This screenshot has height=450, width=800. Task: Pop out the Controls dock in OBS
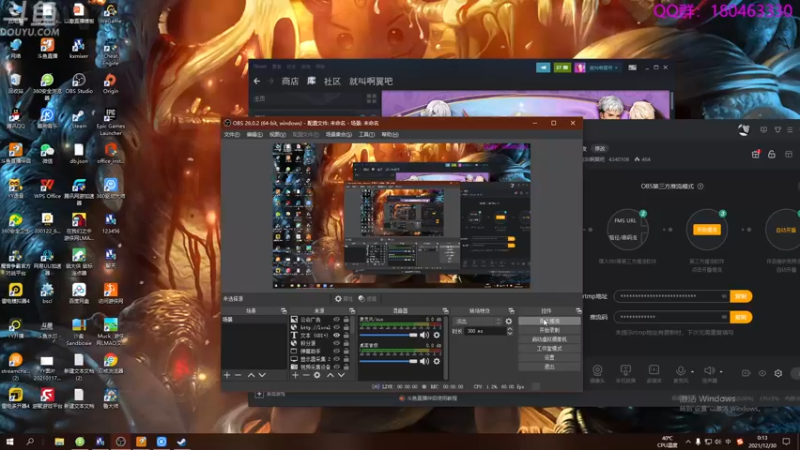[x=579, y=311]
